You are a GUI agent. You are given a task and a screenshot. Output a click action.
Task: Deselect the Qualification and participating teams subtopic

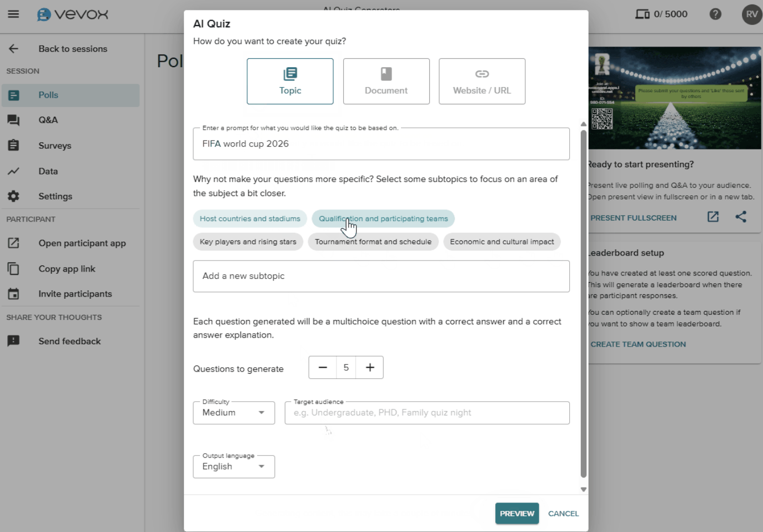tap(383, 218)
